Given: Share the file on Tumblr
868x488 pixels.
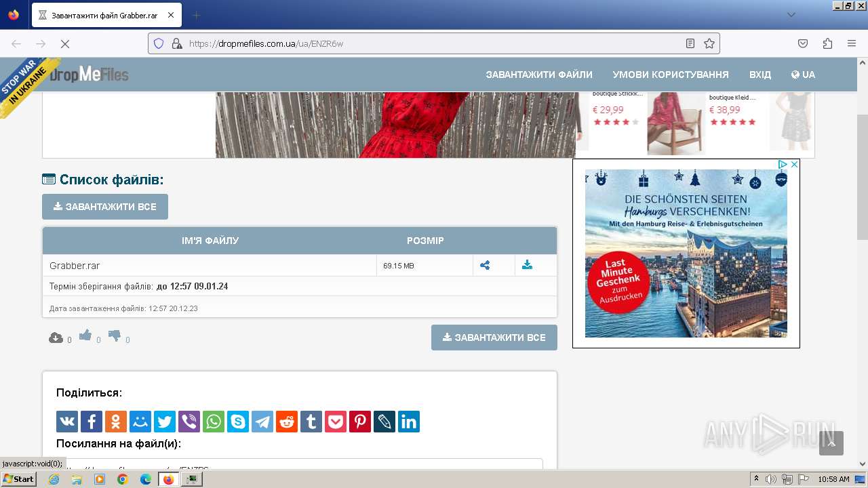Looking at the screenshot, I should [311, 422].
